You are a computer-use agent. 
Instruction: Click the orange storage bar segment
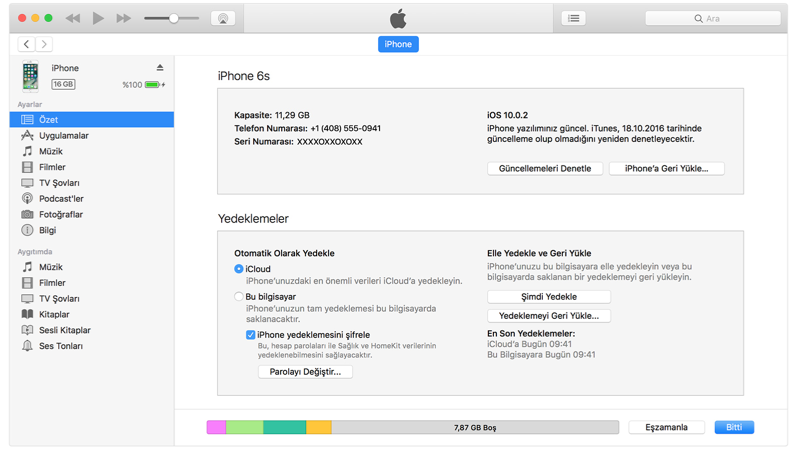tap(319, 427)
